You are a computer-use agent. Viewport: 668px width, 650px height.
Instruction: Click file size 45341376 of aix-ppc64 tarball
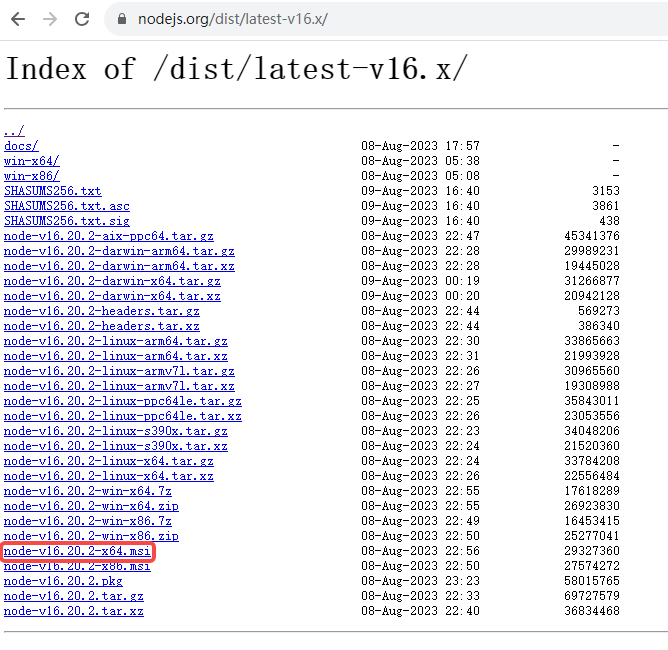coord(592,236)
